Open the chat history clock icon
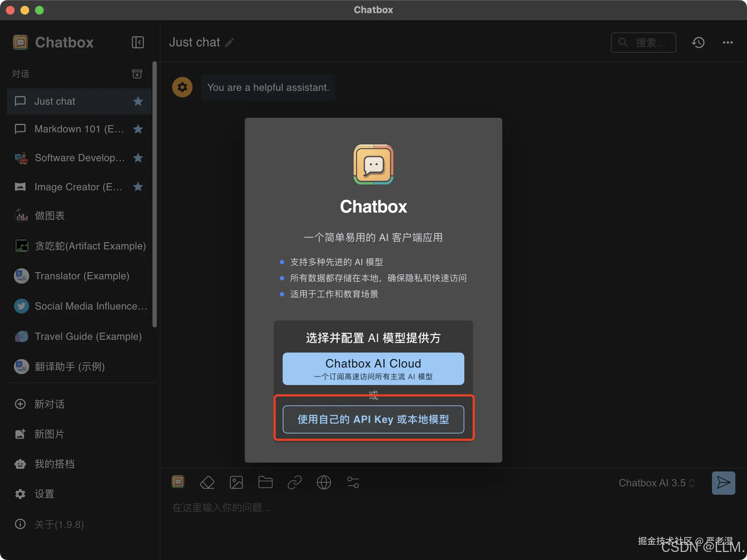The height and width of the screenshot is (560, 747). point(698,43)
